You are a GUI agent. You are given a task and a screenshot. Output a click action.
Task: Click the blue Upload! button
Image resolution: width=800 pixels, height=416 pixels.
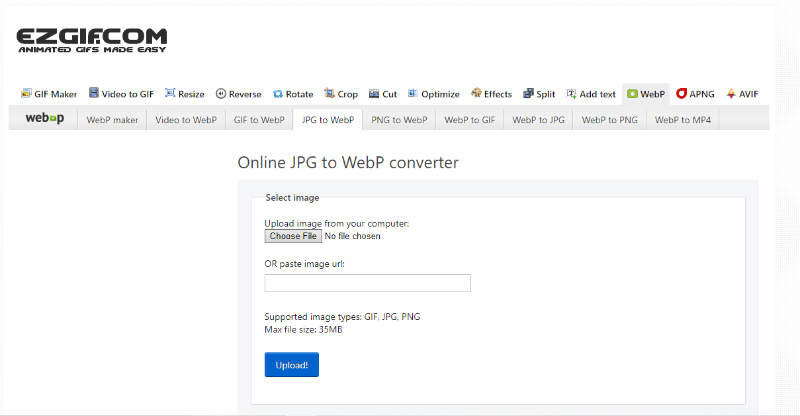click(x=292, y=365)
